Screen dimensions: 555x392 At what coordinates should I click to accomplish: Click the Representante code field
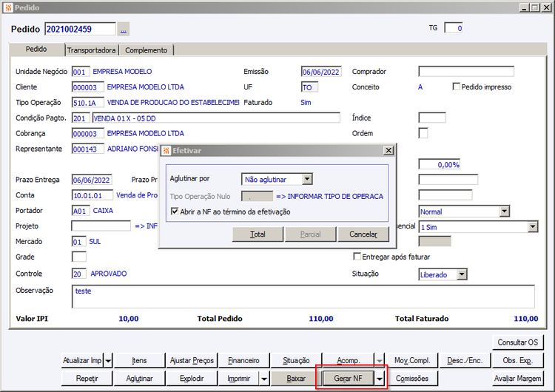88,149
